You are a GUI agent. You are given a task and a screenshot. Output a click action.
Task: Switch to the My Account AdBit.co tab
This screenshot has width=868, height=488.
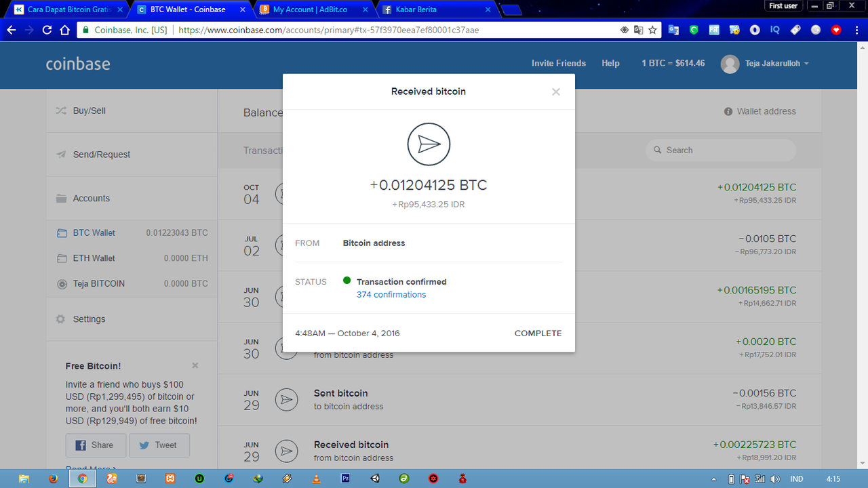(x=313, y=9)
